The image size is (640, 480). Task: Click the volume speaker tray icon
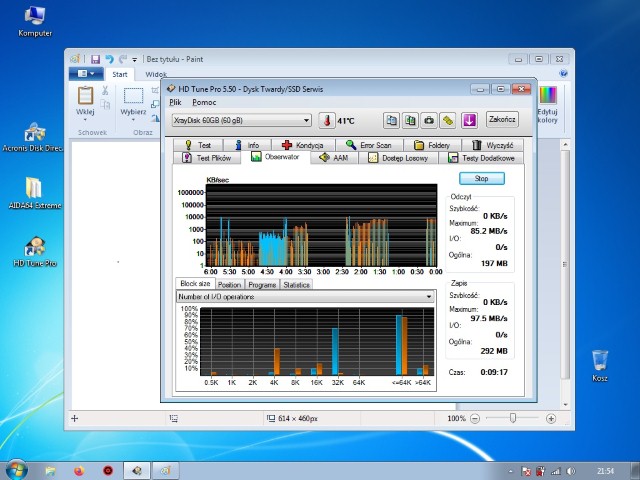571,471
